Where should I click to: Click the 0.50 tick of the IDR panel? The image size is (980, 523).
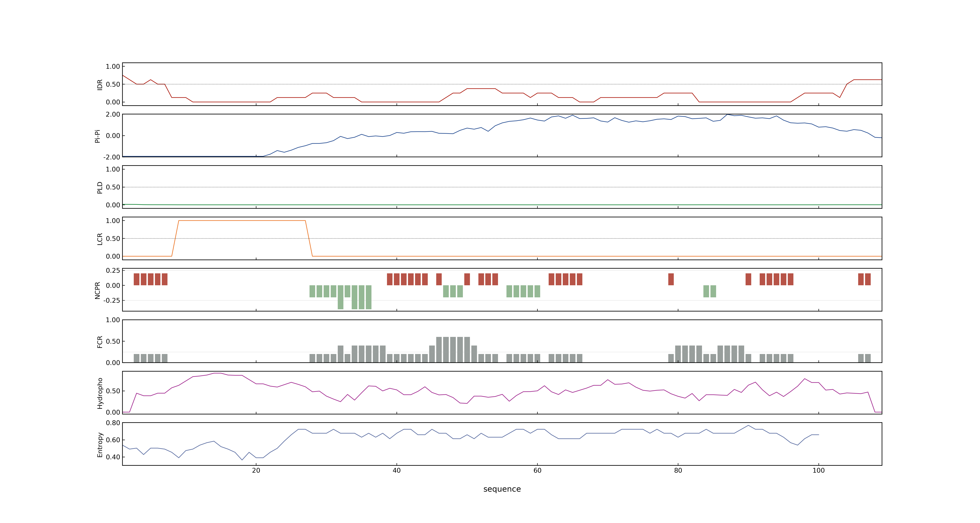113,85
